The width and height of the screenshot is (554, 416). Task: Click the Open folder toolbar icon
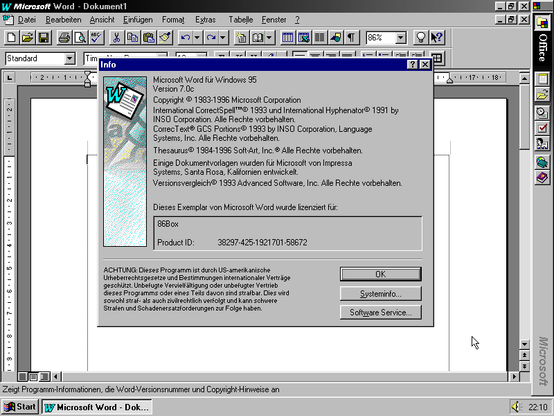tap(28, 37)
